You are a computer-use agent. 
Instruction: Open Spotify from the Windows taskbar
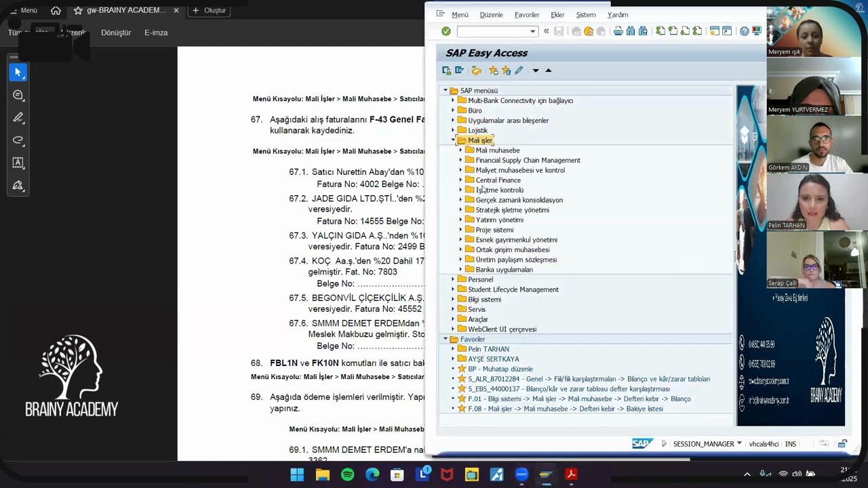click(x=347, y=474)
